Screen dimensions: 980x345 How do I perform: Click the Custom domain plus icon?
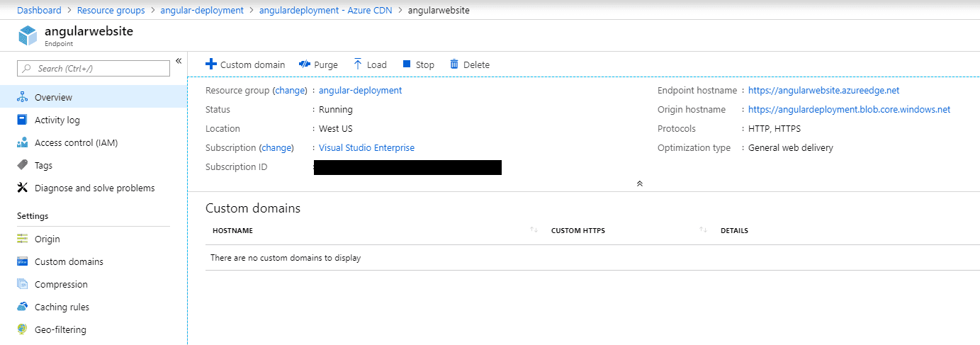[210, 64]
